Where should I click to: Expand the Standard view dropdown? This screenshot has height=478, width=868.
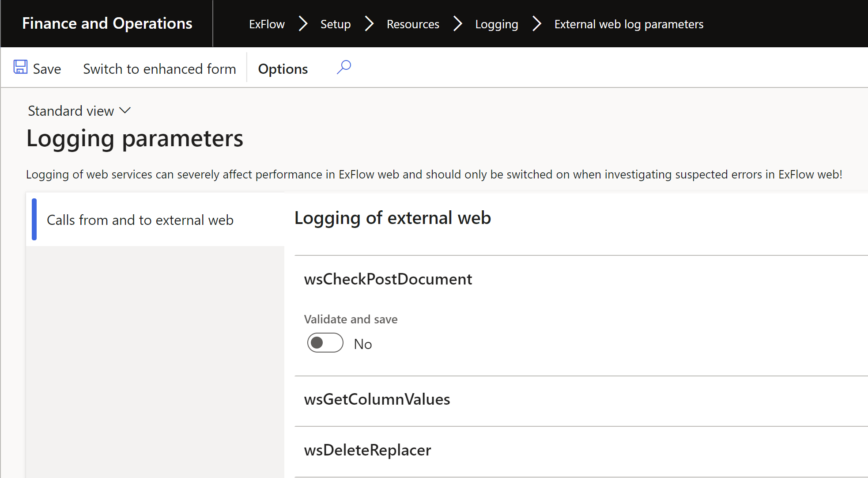click(x=79, y=111)
